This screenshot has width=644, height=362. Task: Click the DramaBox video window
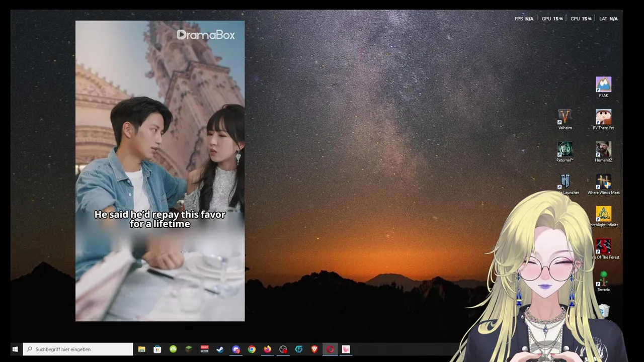coord(160,171)
